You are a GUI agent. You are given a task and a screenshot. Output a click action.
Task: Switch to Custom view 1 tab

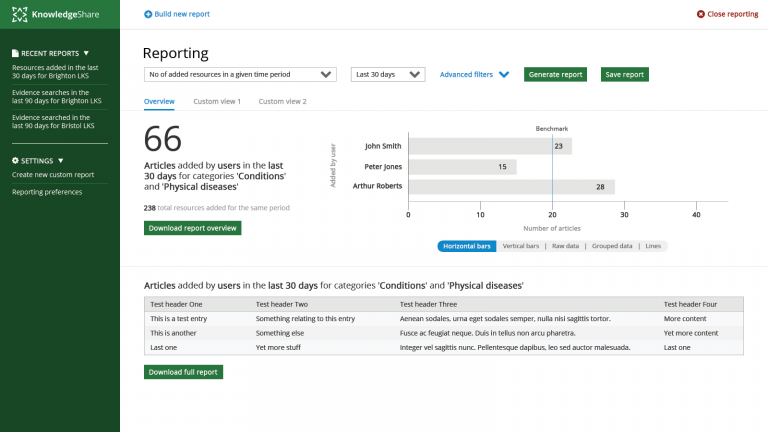click(x=217, y=102)
